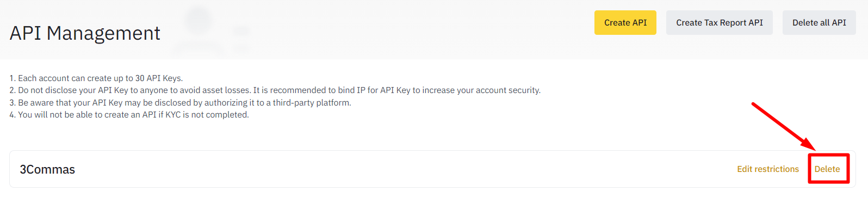Click the third-party platform disclosure note
This screenshot has width=868, height=203.
pyautogui.click(x=180, y=103)
